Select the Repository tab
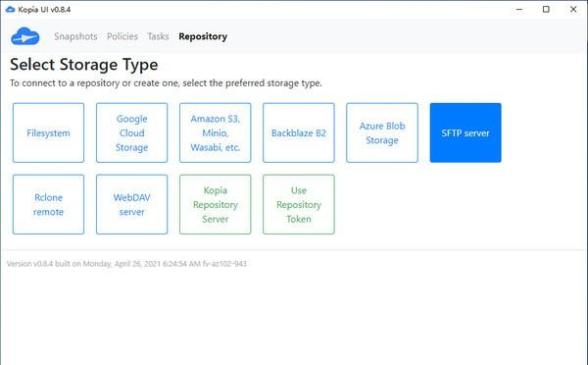The image size is (588, 365). (x=203, y=36)
